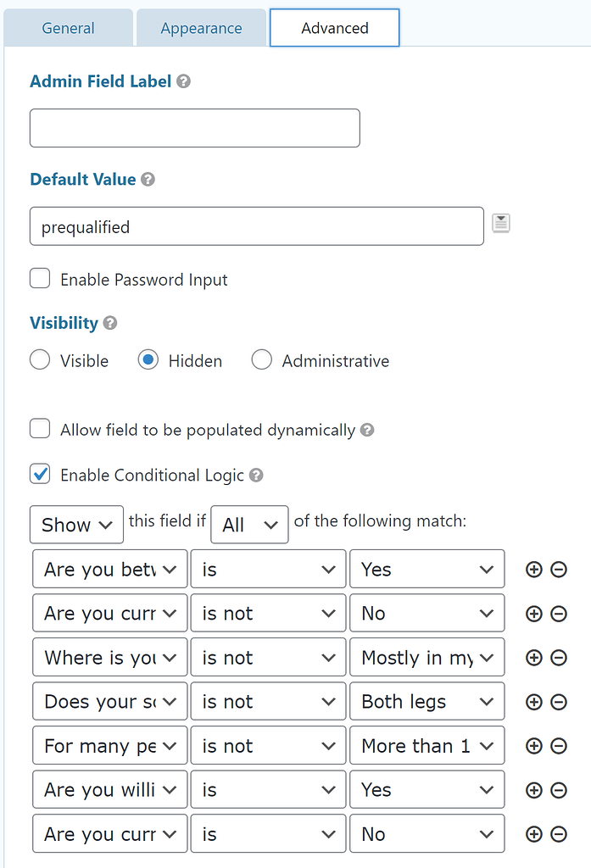Remove the 'Mostly in my' rule row
591x868 pixels.
click(559, 658)
